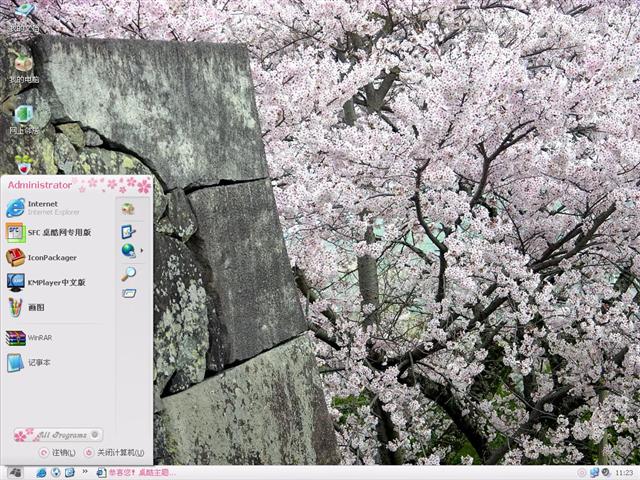Click the WinRAR stacked books icon

tap(16, 338)
